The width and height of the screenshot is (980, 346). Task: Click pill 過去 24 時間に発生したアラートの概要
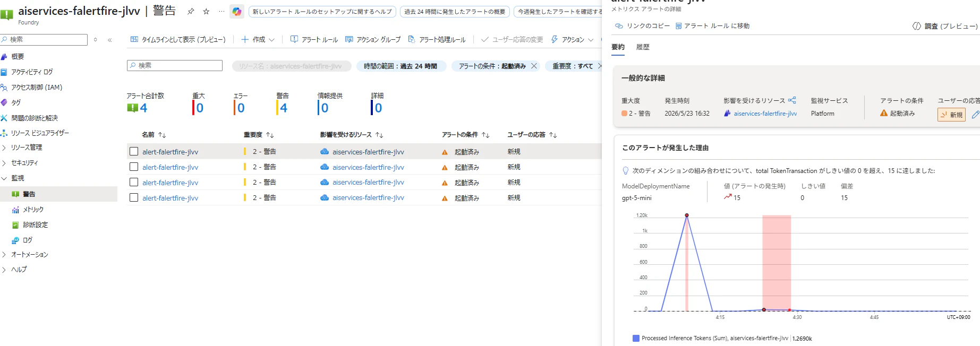(455, 12)
